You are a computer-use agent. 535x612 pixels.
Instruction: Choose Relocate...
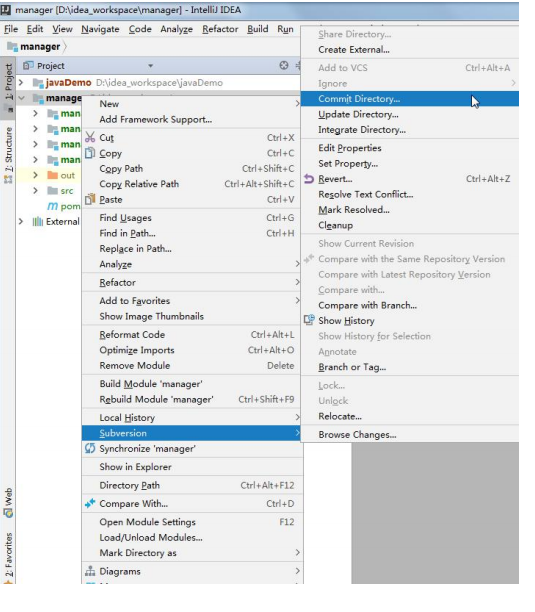point(410,416)
